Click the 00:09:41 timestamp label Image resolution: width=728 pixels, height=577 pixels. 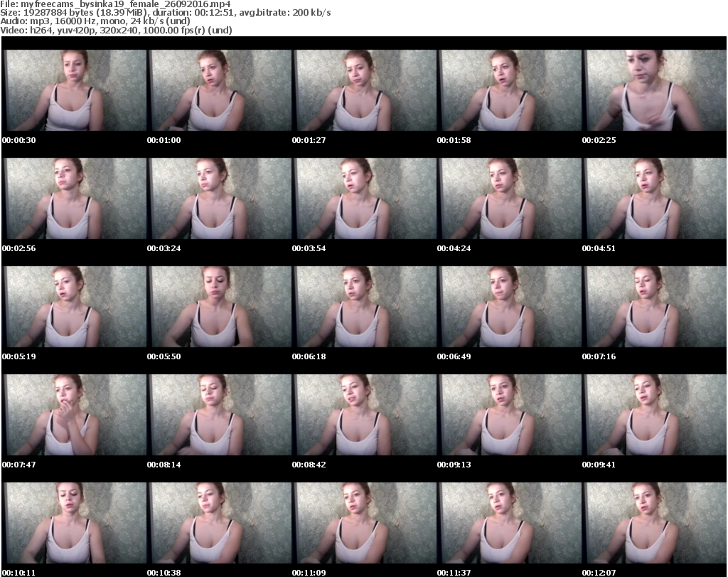(599, 465)
